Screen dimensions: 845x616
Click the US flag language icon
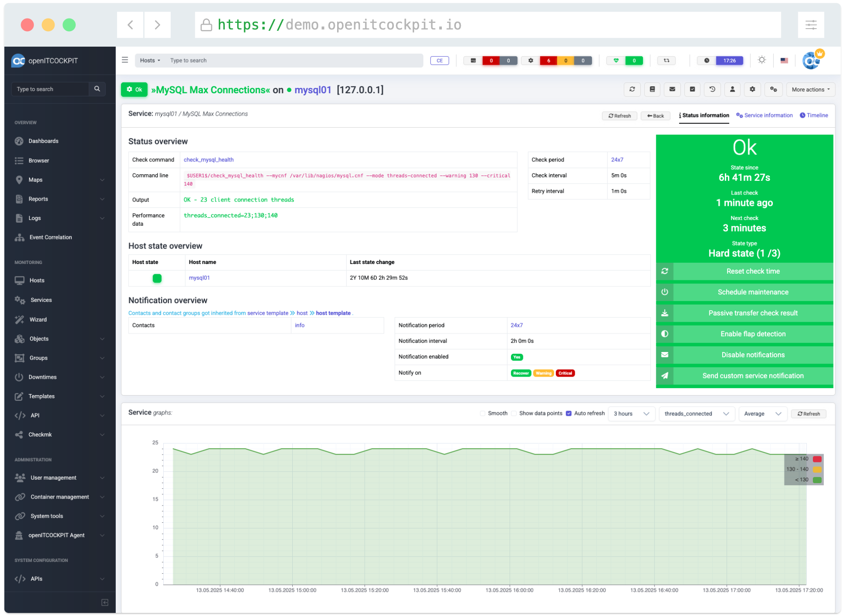(x=784, y=60)
